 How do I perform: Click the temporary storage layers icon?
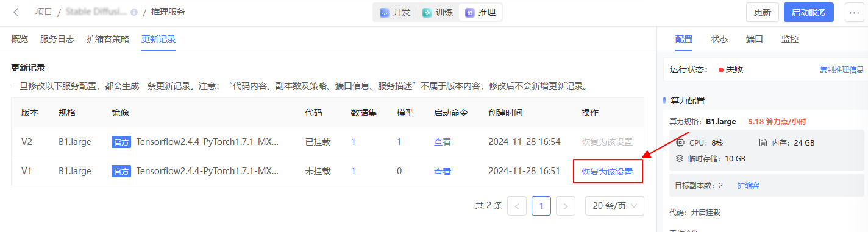click(x=680, y=158)
